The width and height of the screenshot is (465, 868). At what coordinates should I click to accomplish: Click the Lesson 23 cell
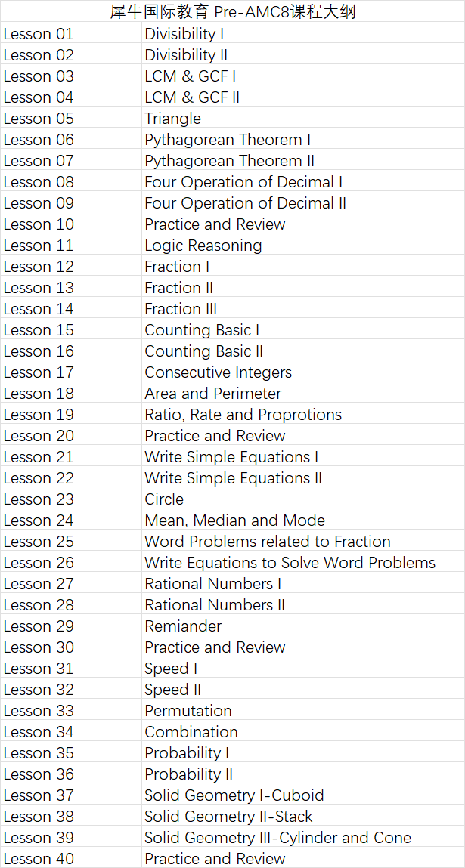coord(39,499)
